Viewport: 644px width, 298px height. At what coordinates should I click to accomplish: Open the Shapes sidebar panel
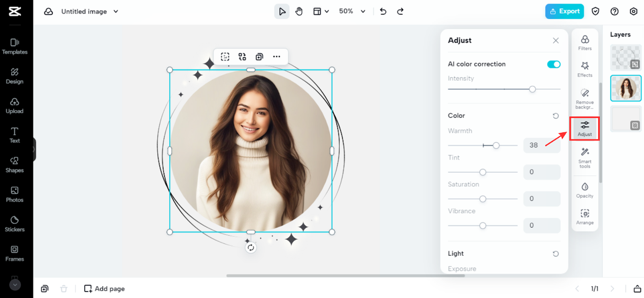15,164
